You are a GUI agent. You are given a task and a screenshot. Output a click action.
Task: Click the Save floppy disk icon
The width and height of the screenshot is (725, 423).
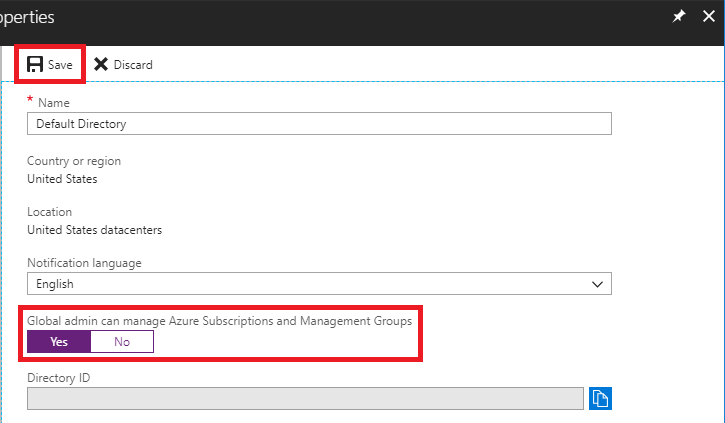(35, 64)
